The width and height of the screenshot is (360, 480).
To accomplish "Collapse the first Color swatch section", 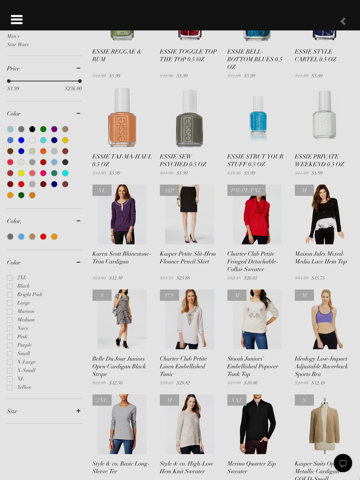I will coord(78,113).
